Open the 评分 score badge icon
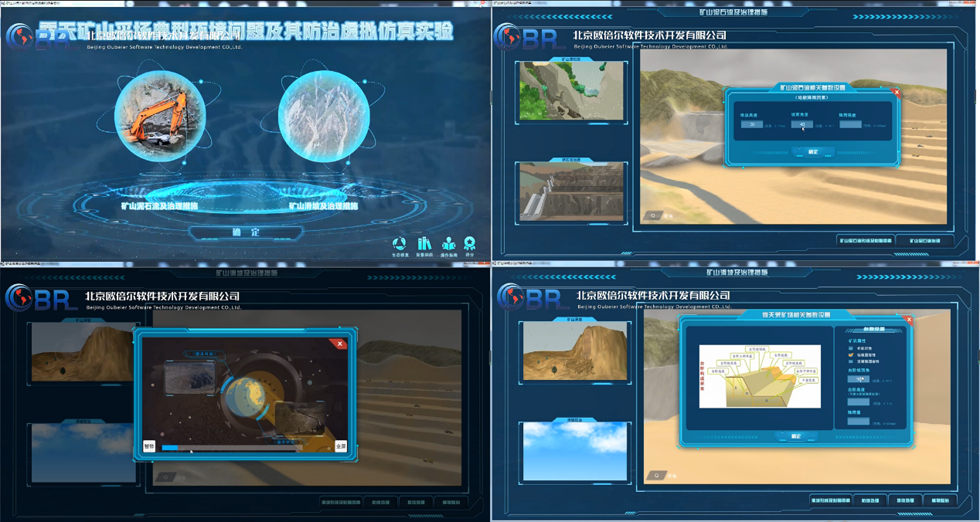Image resolution: width=980 pixels, height=522 pixels. click(470, 245)
